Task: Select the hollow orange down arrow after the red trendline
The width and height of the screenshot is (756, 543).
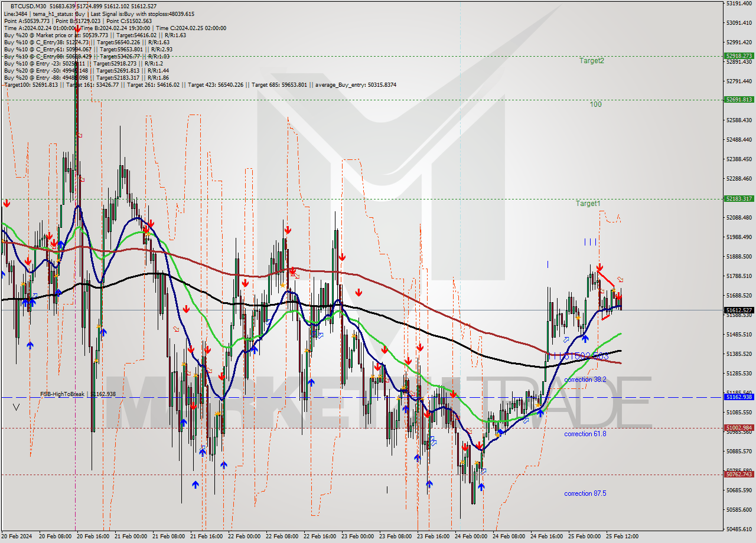Action: [620, 279]
